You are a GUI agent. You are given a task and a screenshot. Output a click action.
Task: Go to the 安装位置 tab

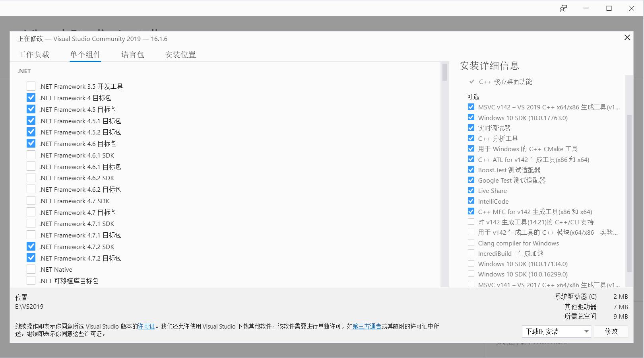pyautogui.click(x=180, y=54)
